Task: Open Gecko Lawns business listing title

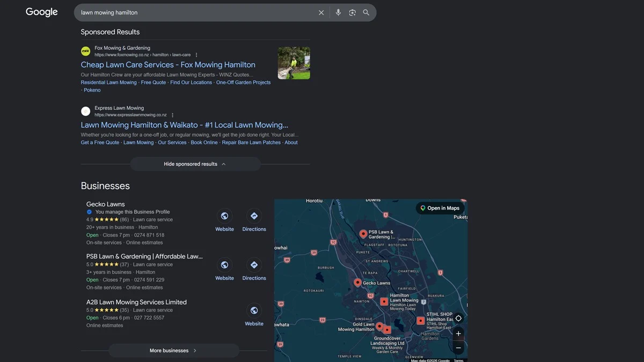Action: tap(106, 204)
